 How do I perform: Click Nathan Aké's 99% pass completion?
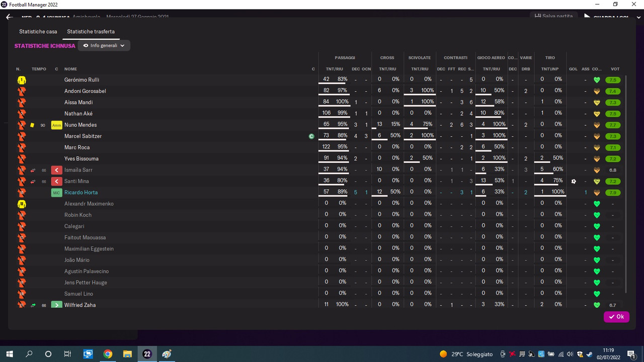342,113
